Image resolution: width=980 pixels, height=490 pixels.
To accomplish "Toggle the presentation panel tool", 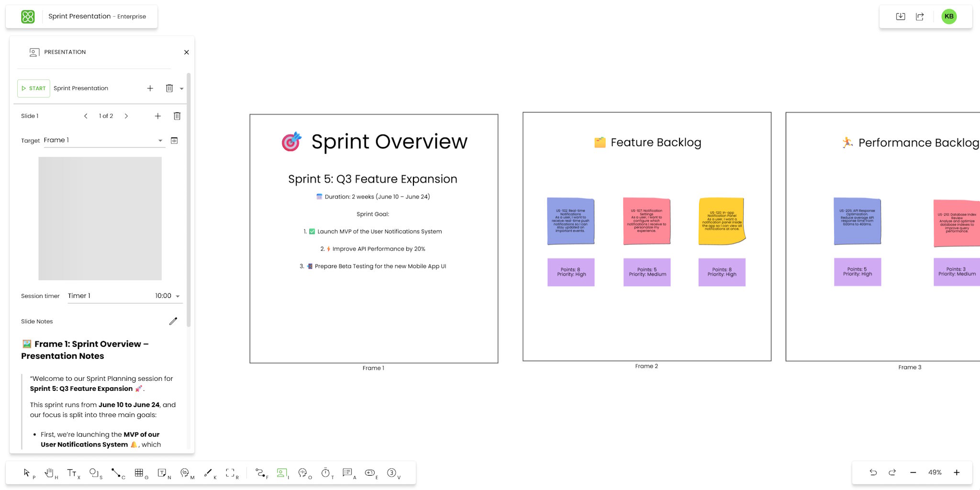I will [x=282, y=473].
